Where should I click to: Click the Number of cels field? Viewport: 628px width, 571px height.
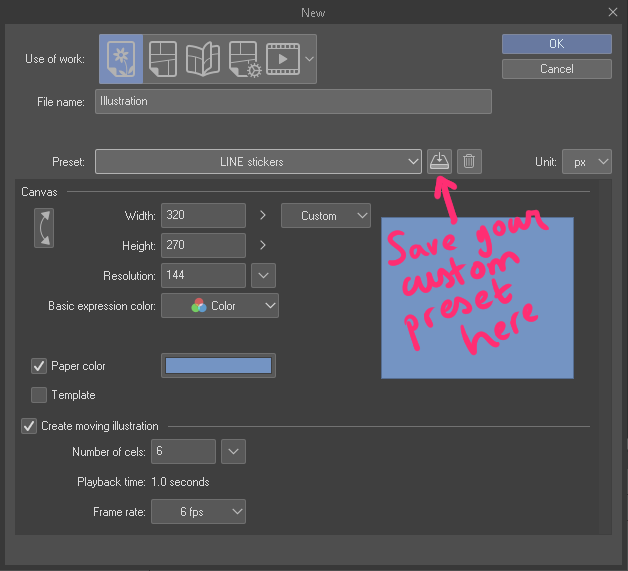[x=183, y=452]
